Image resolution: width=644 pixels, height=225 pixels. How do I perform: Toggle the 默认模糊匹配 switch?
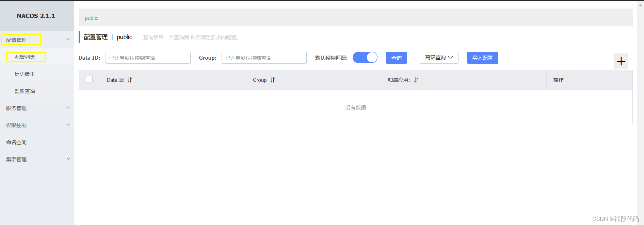click(365, 58)
